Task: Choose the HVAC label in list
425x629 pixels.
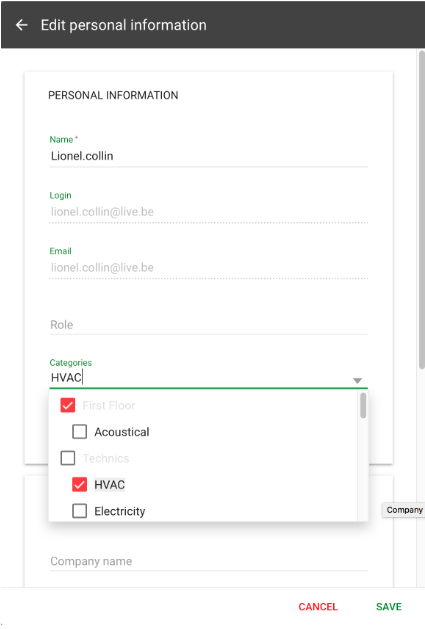Action: [110, 485]
